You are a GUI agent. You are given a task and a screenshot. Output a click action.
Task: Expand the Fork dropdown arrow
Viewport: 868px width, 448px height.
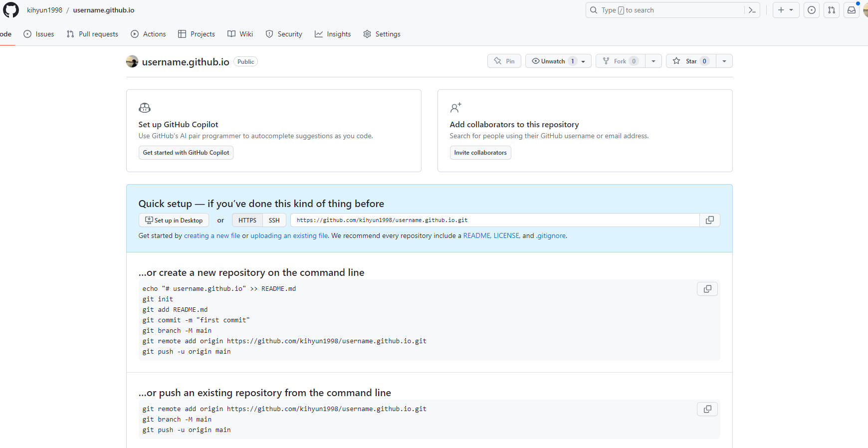(x=653, y=61)
